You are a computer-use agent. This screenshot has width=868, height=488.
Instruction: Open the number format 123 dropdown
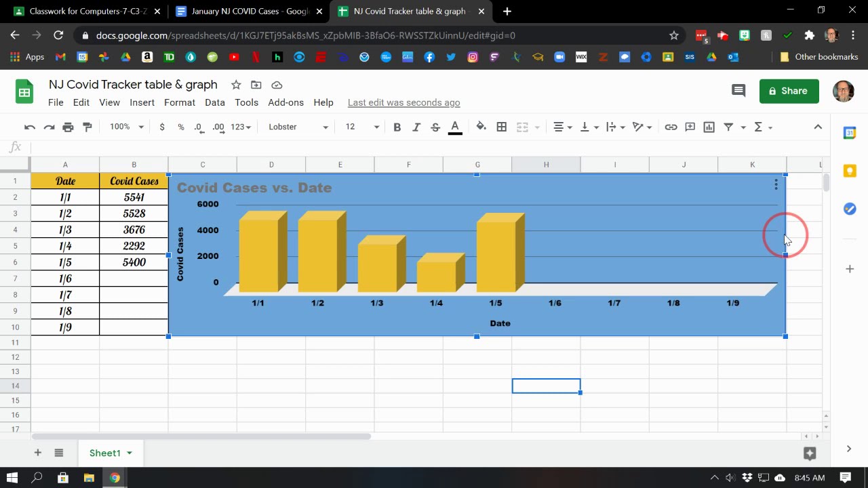[241, 127]
